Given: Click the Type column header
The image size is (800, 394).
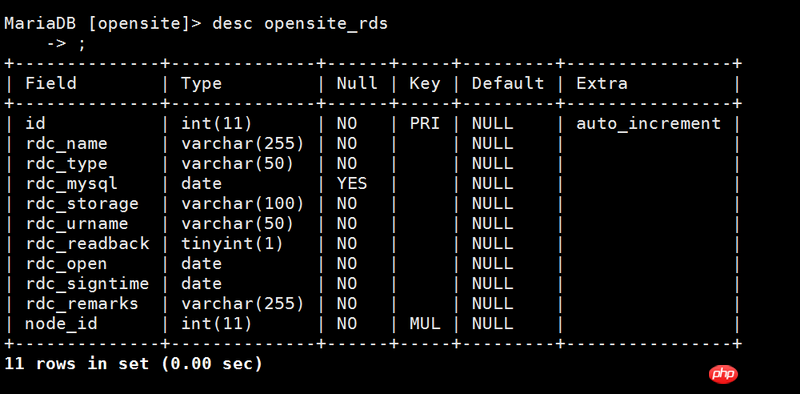Looking at the screenshot, I should tap(202, 84).
